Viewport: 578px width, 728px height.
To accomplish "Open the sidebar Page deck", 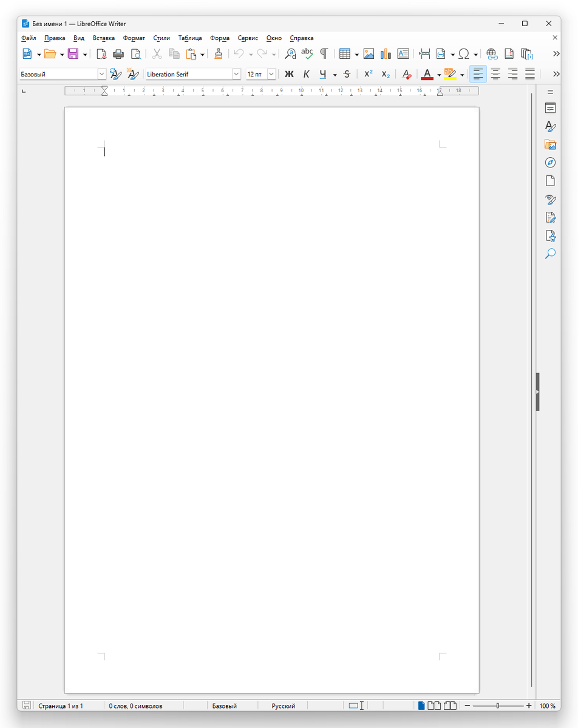I will pyautogui.click(x=550, y=181).
